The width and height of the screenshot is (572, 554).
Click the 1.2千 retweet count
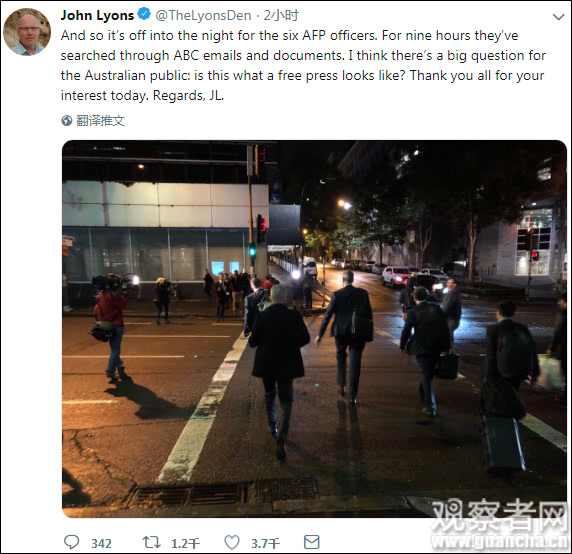tap(186, 543)
